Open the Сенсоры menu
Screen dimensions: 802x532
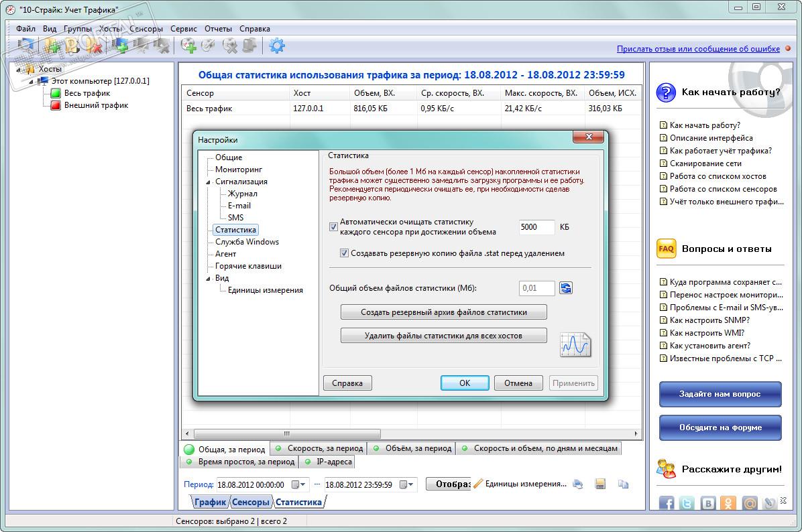(146, 29)
